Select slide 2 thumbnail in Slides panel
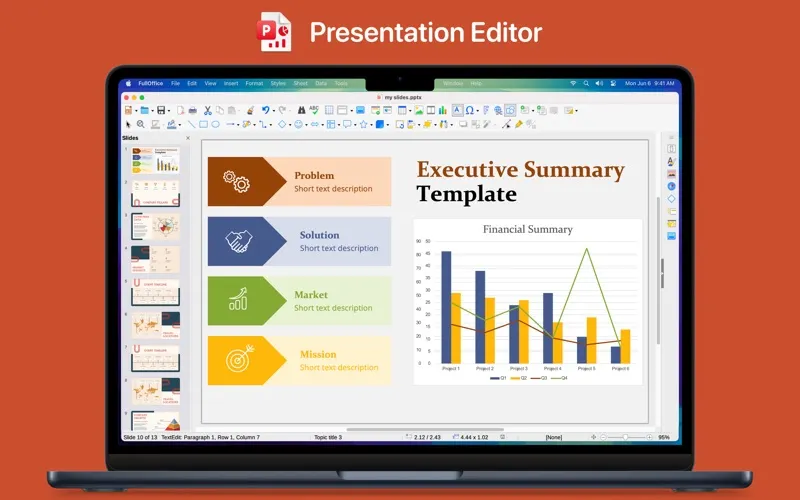The height and width of the screenshot is (500, 800). coord(155,193)
